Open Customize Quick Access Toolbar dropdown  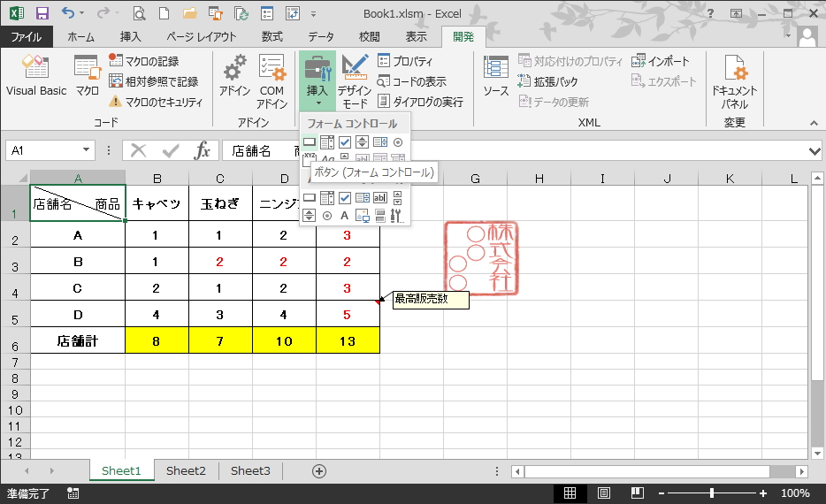coord(313,14)
